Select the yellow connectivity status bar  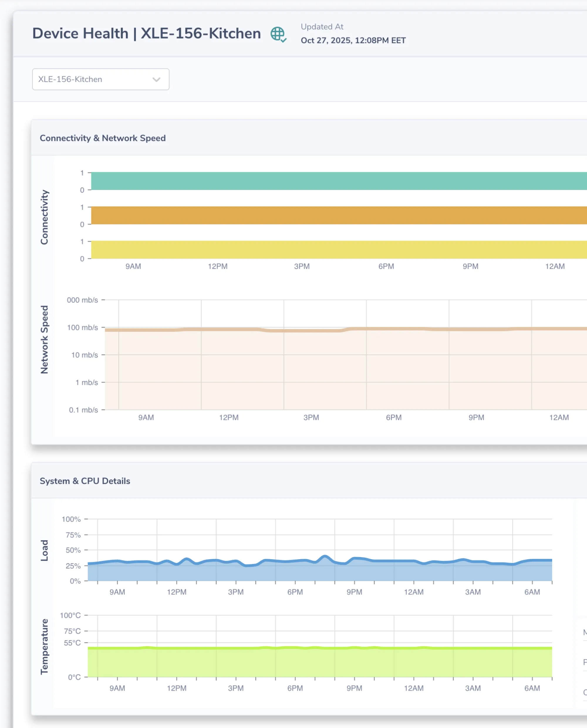304,250
